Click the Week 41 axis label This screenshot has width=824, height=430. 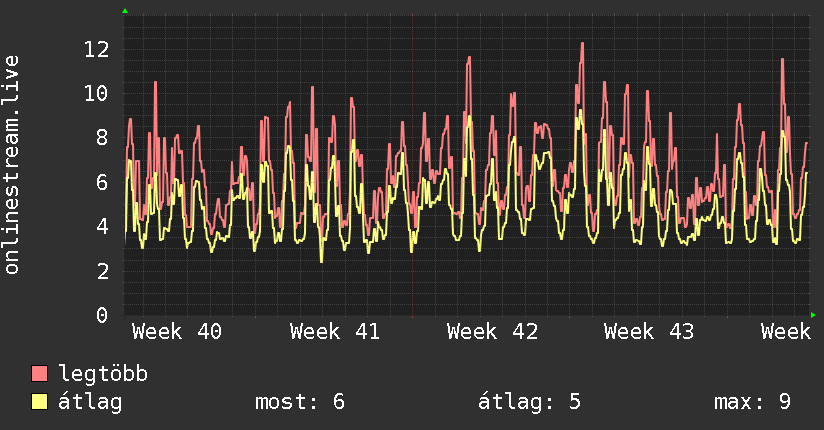[335, 332]
